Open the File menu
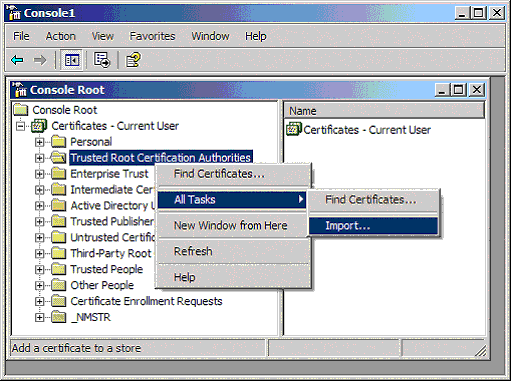This screenshot has width=511, height=384. click(21, 36)
